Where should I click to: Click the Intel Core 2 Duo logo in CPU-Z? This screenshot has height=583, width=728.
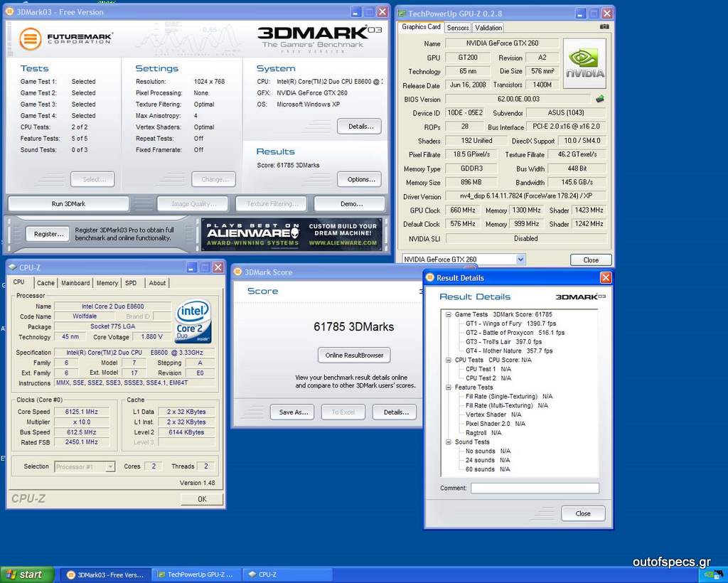[x=193, y=321]
